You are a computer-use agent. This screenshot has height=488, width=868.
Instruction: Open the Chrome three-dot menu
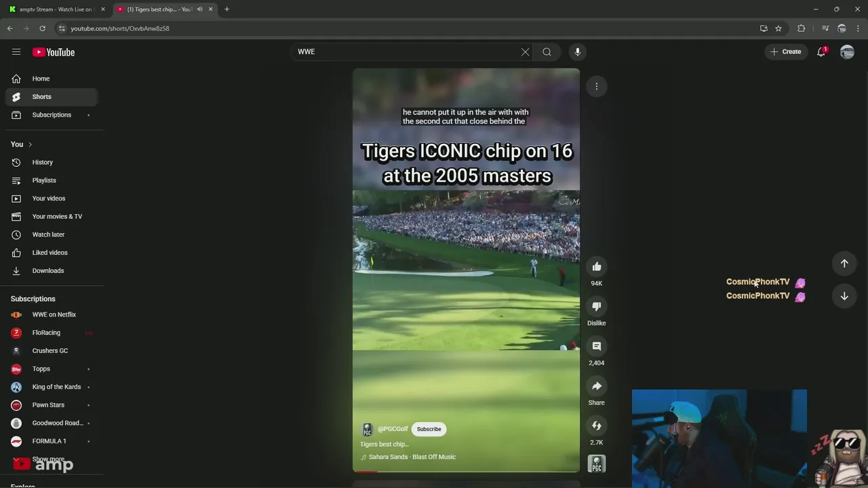858,28
